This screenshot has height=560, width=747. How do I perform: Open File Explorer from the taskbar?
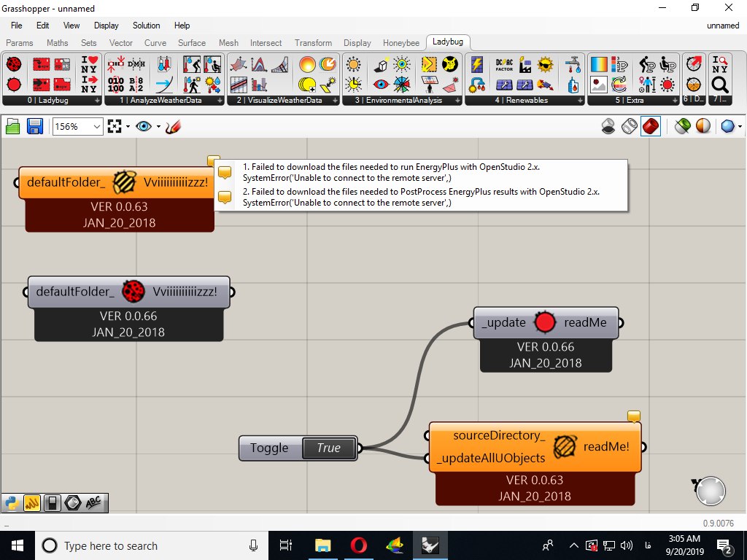tap(322, 545)
